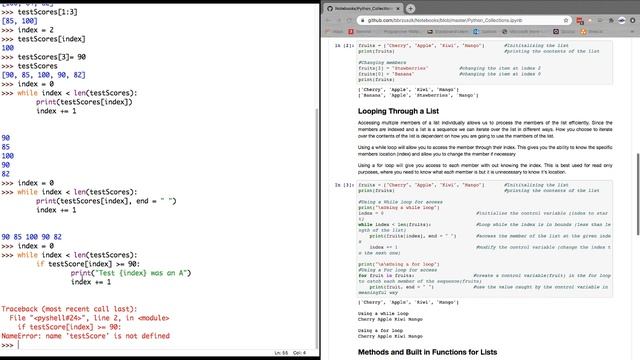Click the 'Looping Through a List' heading
This screenshot has height=360, width=640.
(x=398, y=111)
